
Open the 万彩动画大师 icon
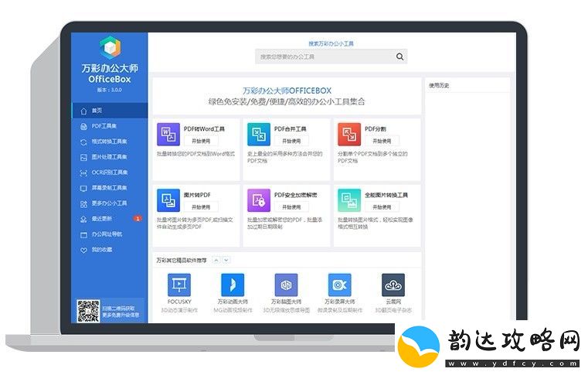click(x=233, y=285)
